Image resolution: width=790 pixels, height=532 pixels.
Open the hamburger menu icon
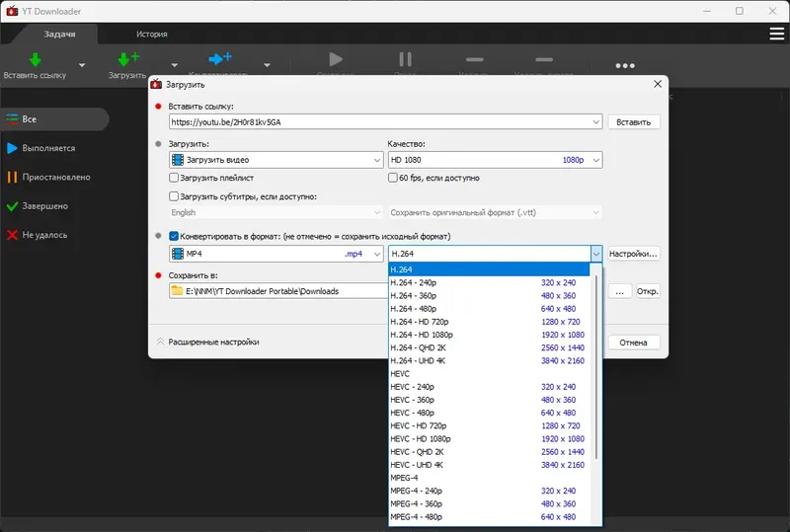click(x=777, y=35)
